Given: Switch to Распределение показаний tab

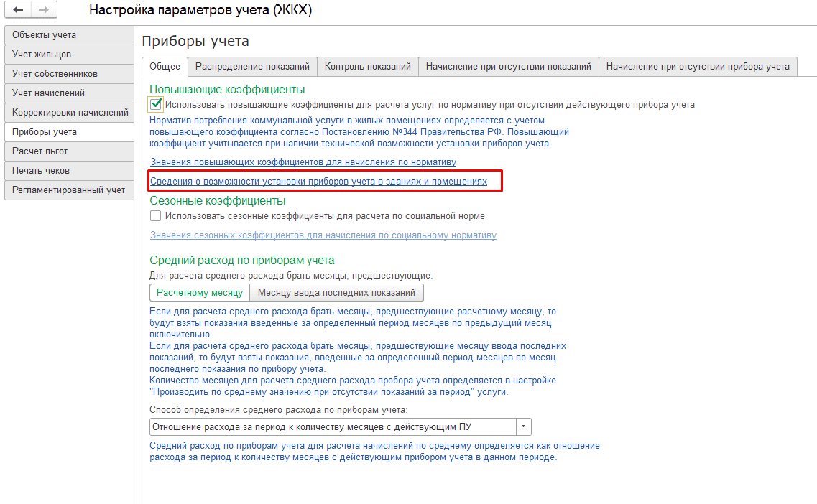Looking at the screenshot, I should tap(252, 67).
